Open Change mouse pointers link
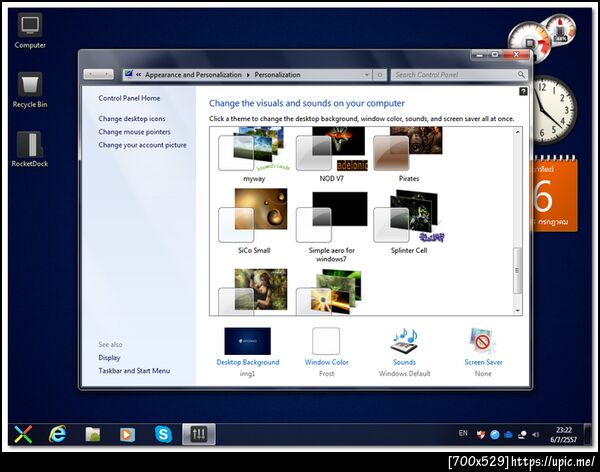600x472 pixels. pyautogui.click(x=134, y=132)
